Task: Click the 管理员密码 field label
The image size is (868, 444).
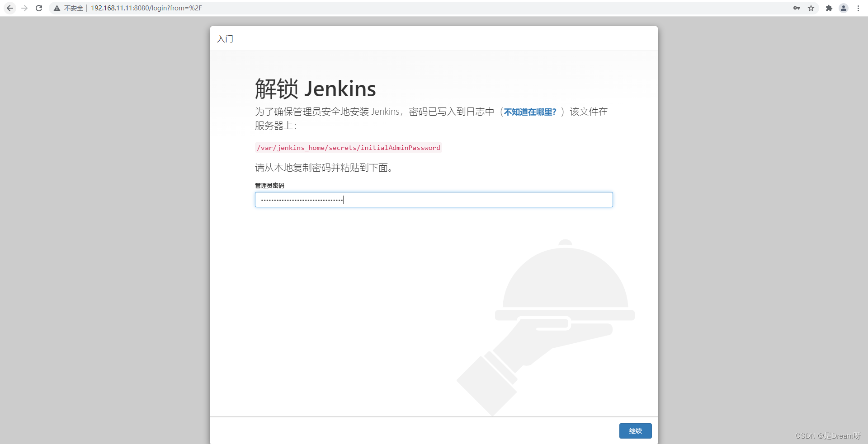Action: [x=269, y=185]
